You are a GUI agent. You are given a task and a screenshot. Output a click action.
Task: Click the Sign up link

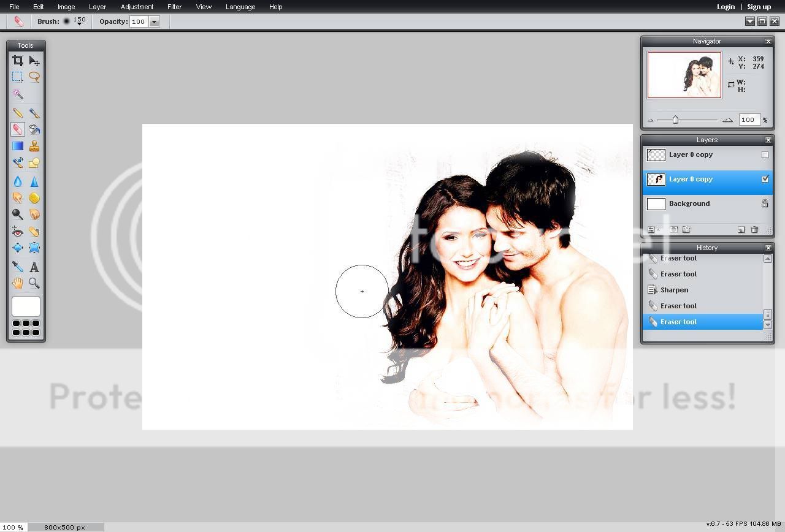click(759, 7)
